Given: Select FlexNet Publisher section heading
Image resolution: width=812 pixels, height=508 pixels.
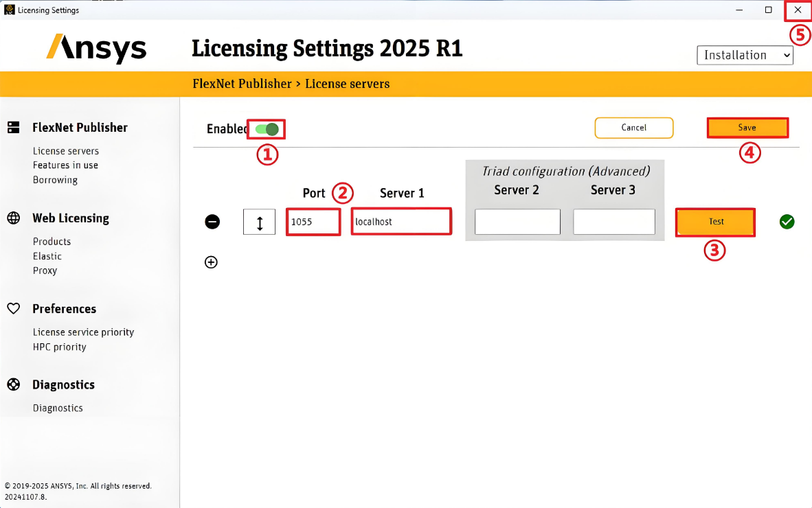Looking at the screenshot, I should (x=80, y=127).
